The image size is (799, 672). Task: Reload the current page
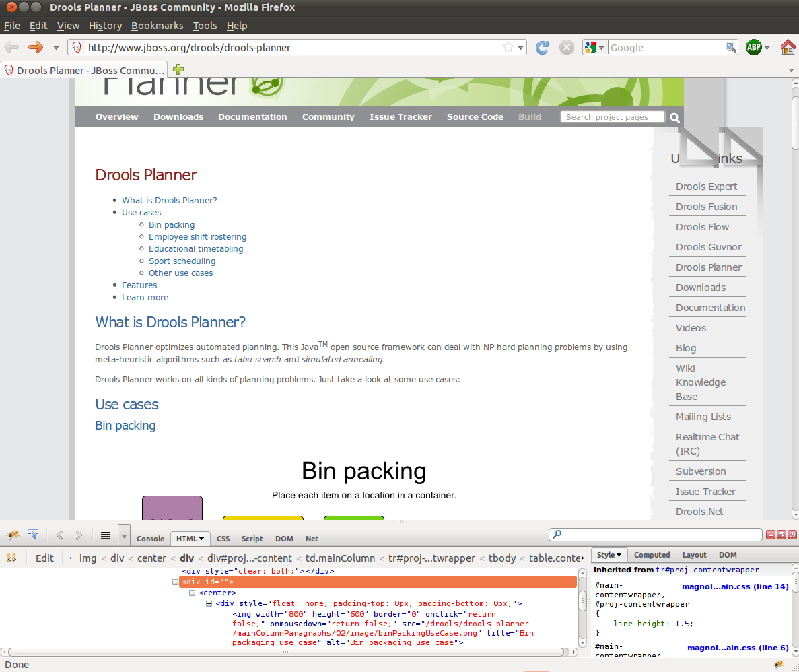pos(542,47)
